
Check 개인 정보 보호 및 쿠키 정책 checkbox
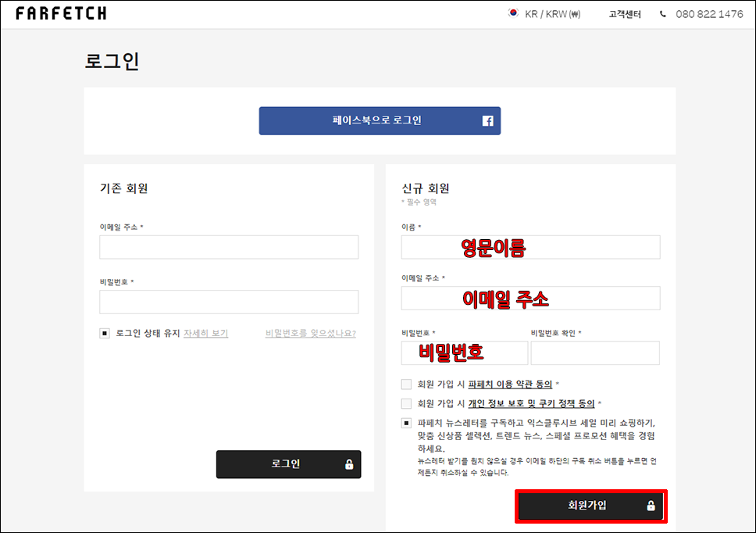point(406,403)
